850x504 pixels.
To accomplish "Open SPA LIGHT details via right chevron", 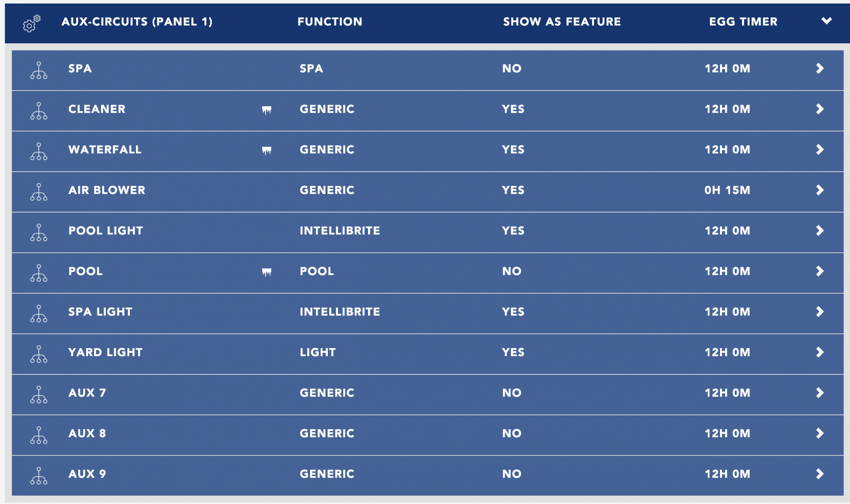I will click(x=820, y=311).
